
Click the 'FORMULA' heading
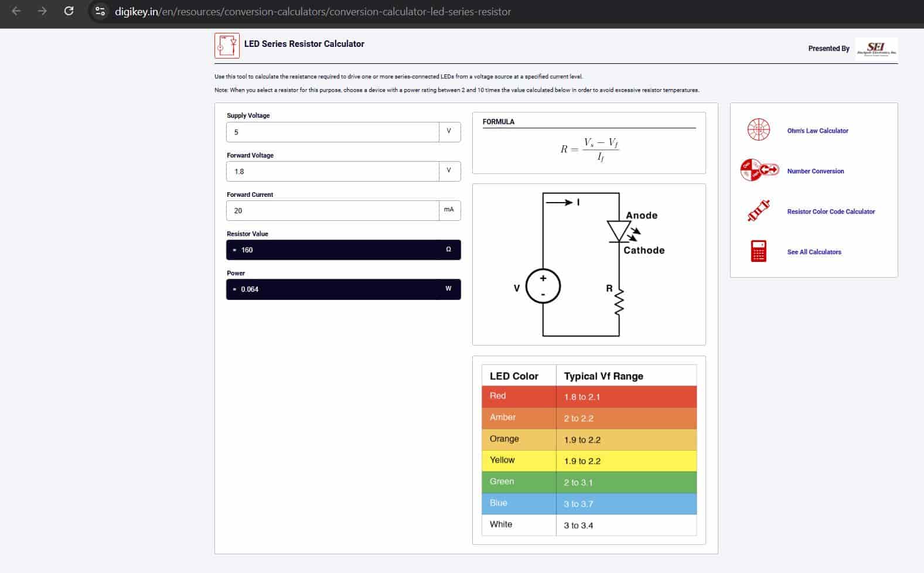499,122
